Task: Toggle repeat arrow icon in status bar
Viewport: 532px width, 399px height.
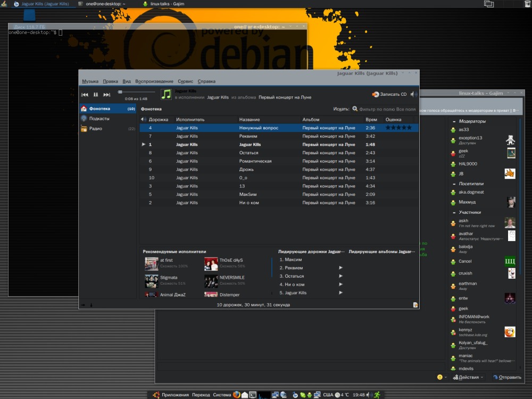Action: click(x=84, y=305)
